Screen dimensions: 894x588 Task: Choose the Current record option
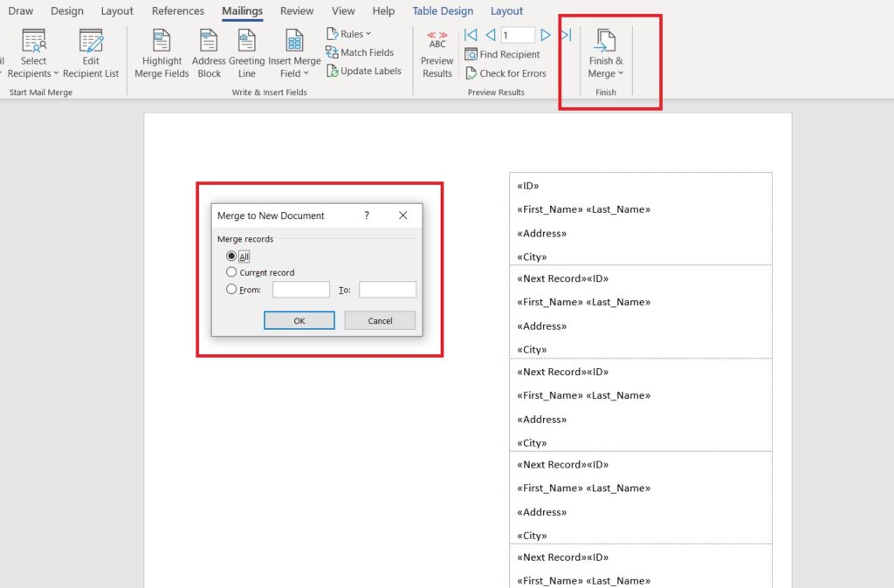click(231, 271)
